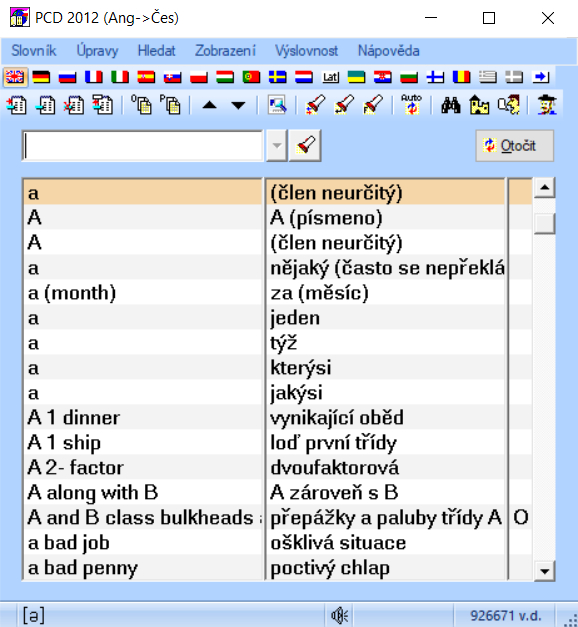Switch to the Swedish flag dictionary

[x=278, y=77]
